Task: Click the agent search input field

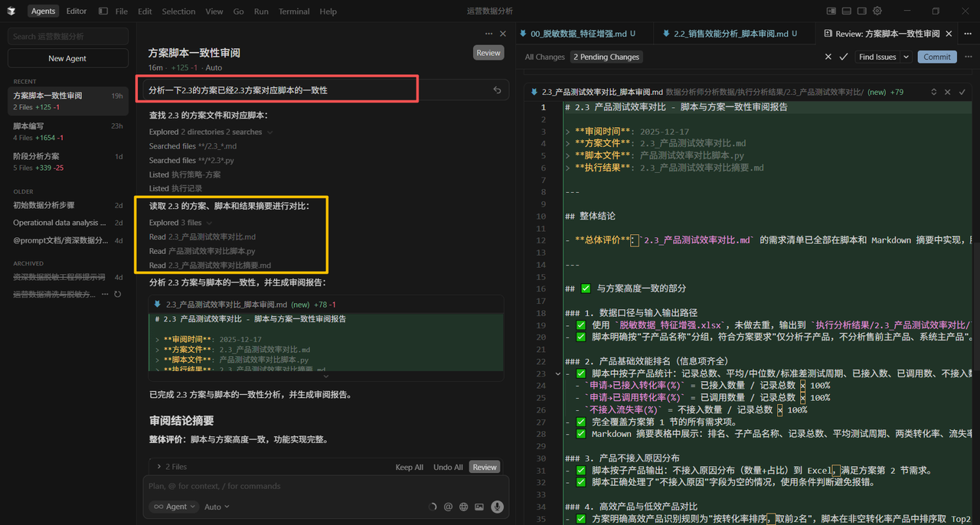Action: pyautogui.click(x=67, y=36)
